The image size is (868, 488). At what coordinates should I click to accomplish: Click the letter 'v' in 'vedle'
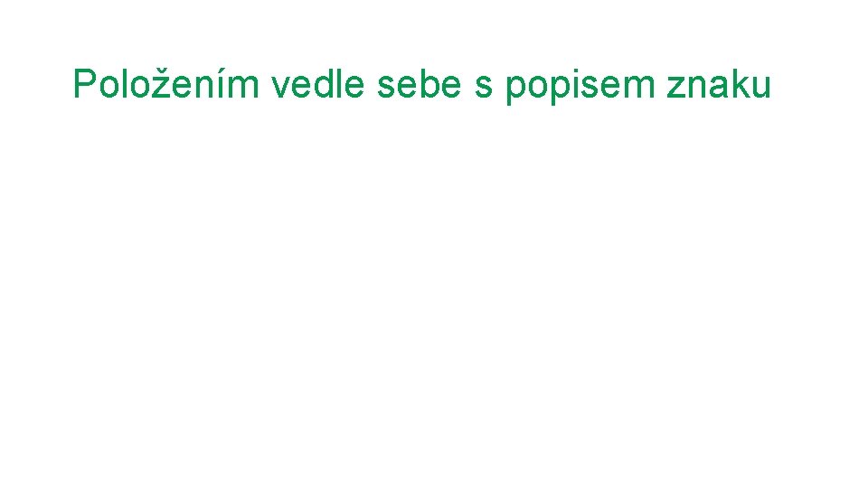coord(280,88)
